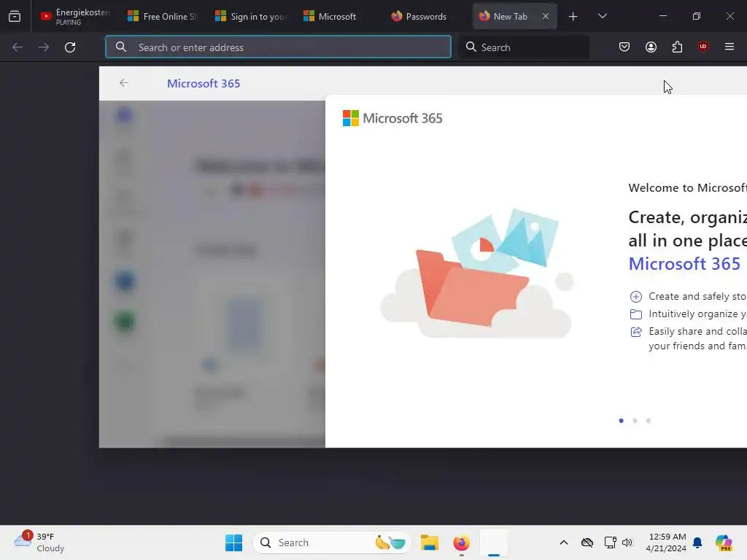Switch to the Free Online tab

pos(162,16)
